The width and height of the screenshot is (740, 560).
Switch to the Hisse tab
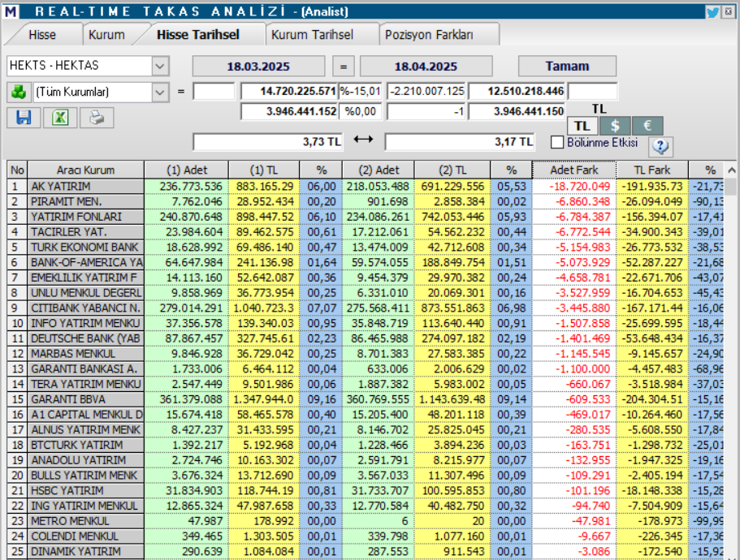point(42,35)
